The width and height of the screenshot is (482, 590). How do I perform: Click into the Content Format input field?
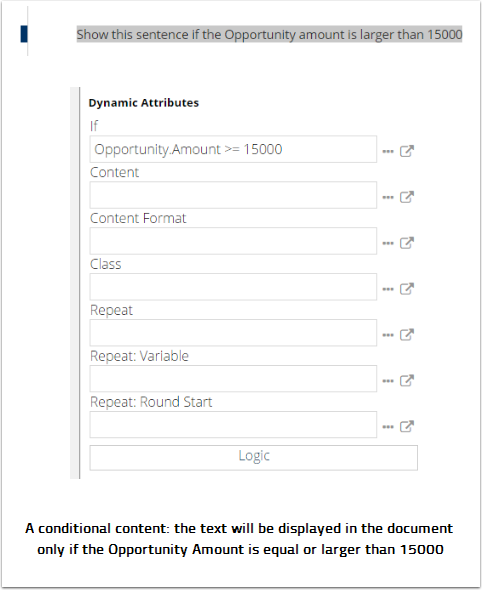[233, 241]
